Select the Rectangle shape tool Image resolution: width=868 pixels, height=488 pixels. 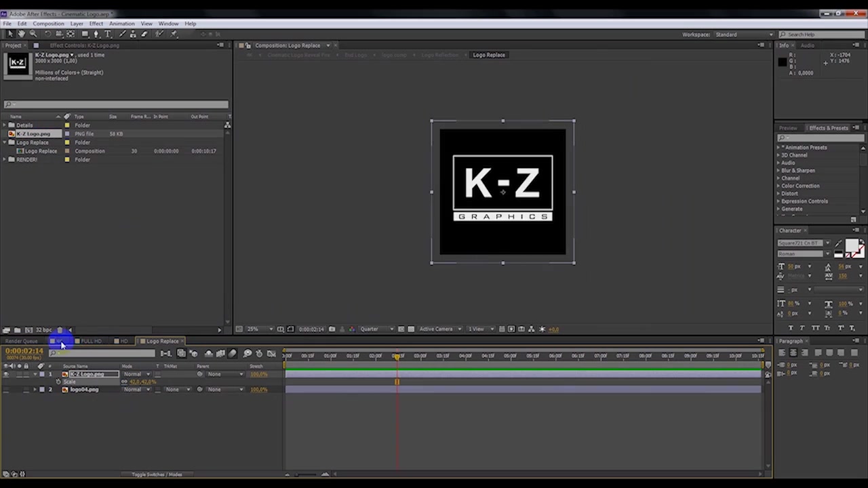(85, 34)
